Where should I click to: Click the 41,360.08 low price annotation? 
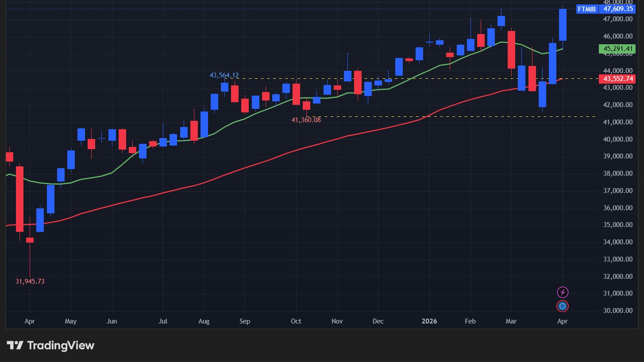click(x=306, y=119)
